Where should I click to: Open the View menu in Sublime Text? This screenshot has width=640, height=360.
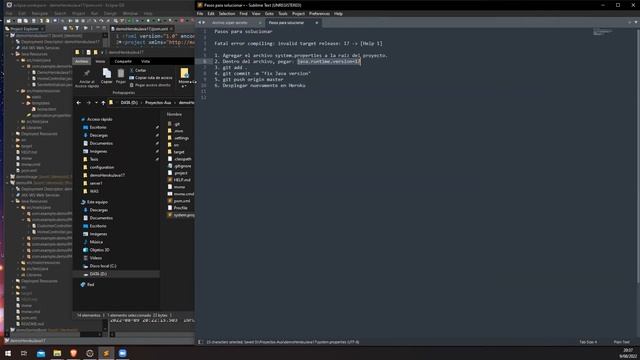pyautogui.click(x=256, y=13)
